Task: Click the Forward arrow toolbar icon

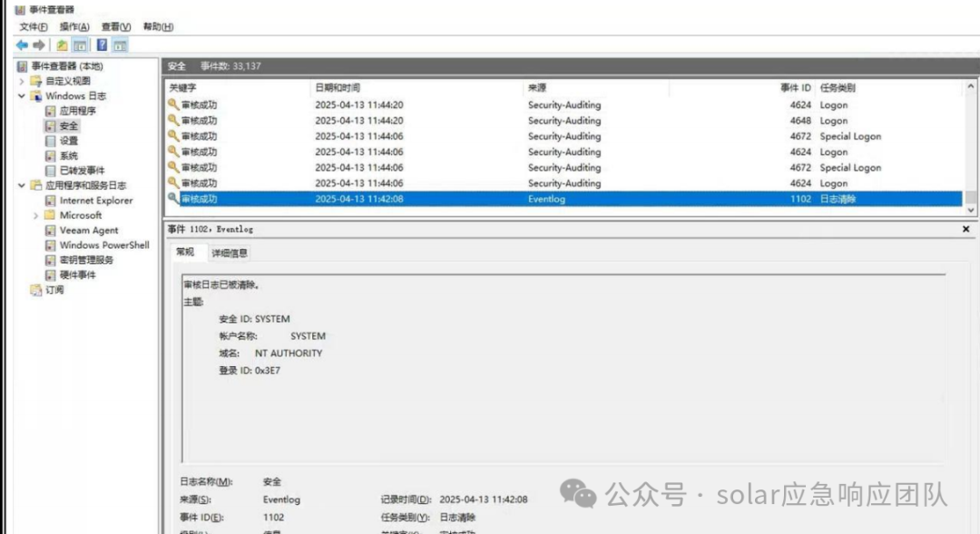Action: pyautogui.click(x=39, y=45)
